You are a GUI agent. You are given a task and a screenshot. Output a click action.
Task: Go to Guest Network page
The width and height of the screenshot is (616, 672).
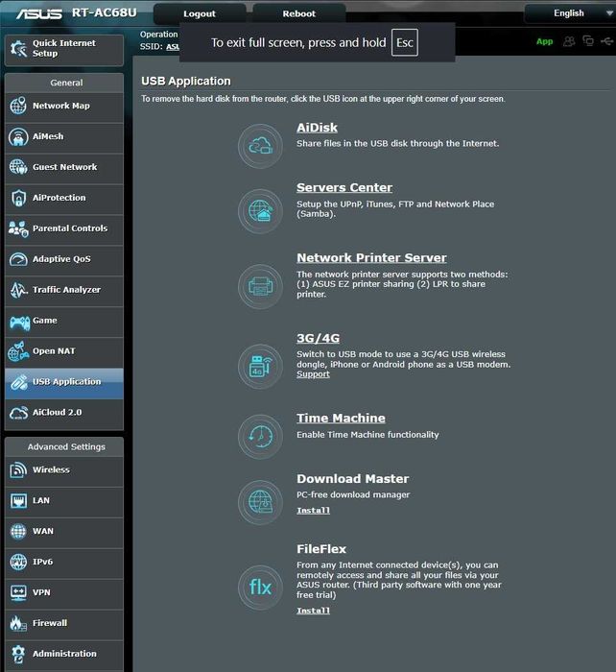click(x=64, y=168)
